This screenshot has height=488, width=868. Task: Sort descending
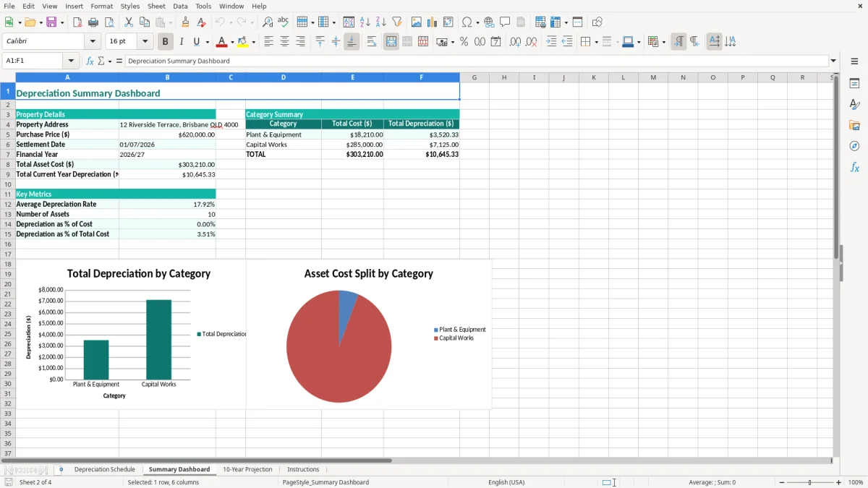pyautogui.click(x=381, y=22)
